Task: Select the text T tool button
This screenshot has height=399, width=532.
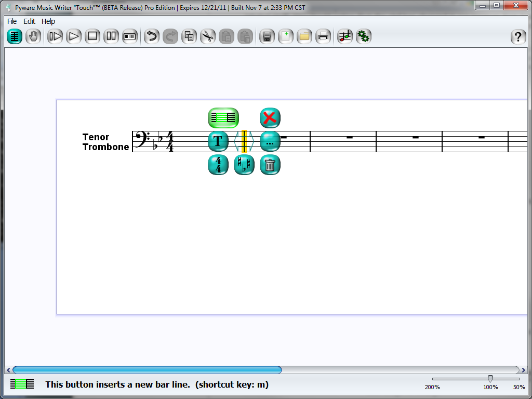Action: (x=218, y=141)
